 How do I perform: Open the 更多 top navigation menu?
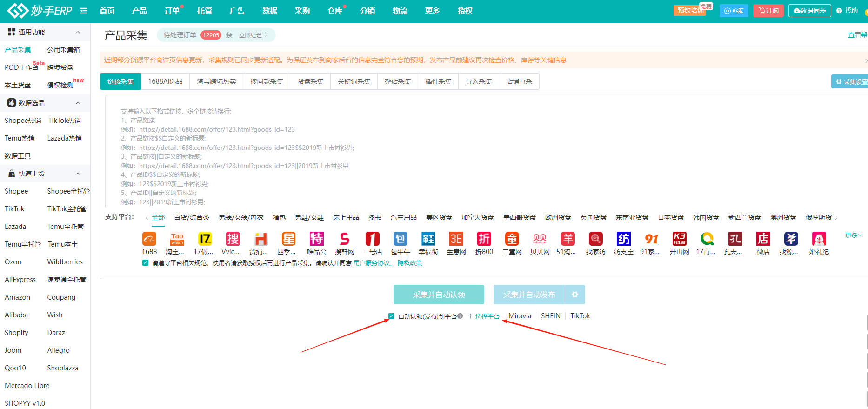coord(433,11)
